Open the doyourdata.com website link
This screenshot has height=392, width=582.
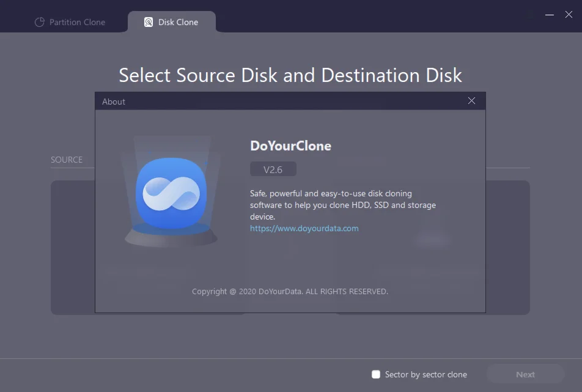304,228
